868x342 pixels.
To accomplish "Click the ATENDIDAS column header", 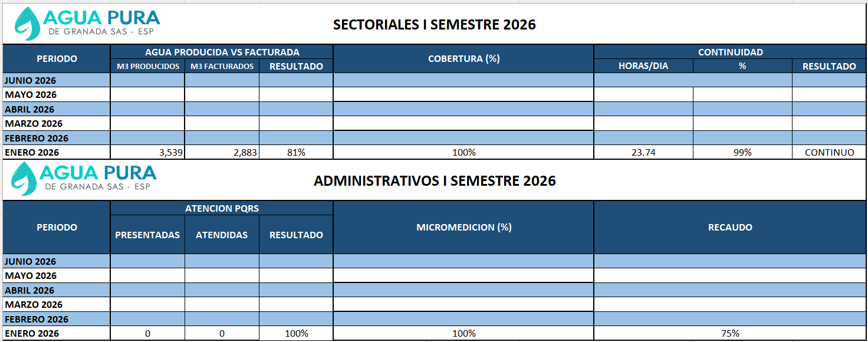I will coord(222,235).
